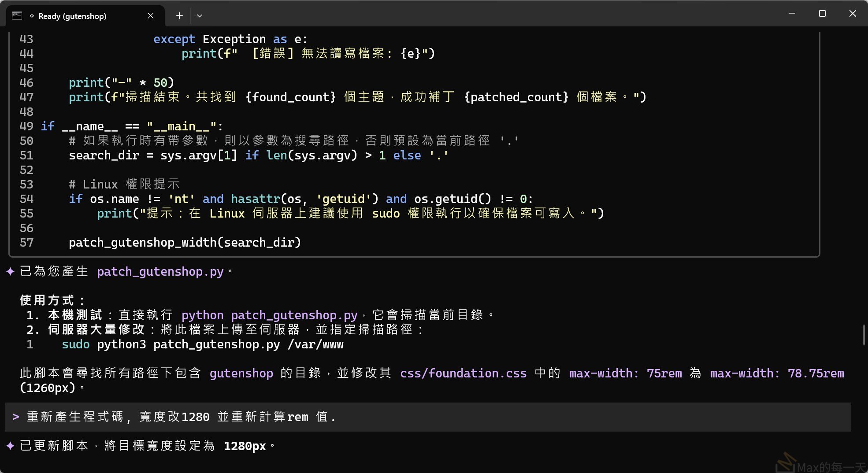Image resolution: width=868 pixels, height=473 pixels.
Task: Click line number 57 in code block
Action: click(26, 243)
